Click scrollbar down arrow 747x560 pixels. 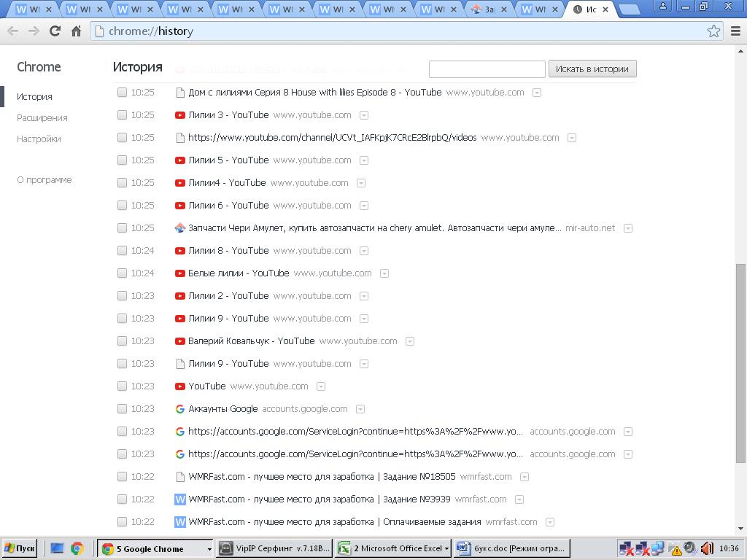[740, 529]
